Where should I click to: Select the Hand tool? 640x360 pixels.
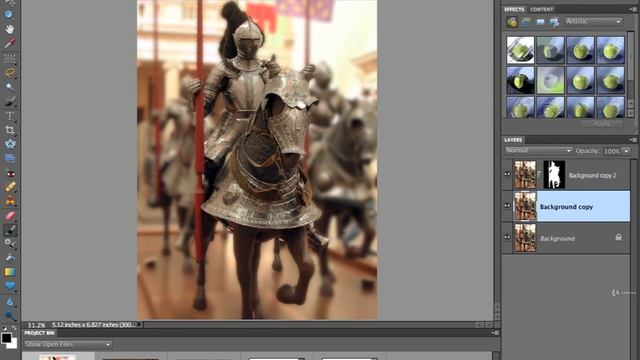click(x=9, y=29)
